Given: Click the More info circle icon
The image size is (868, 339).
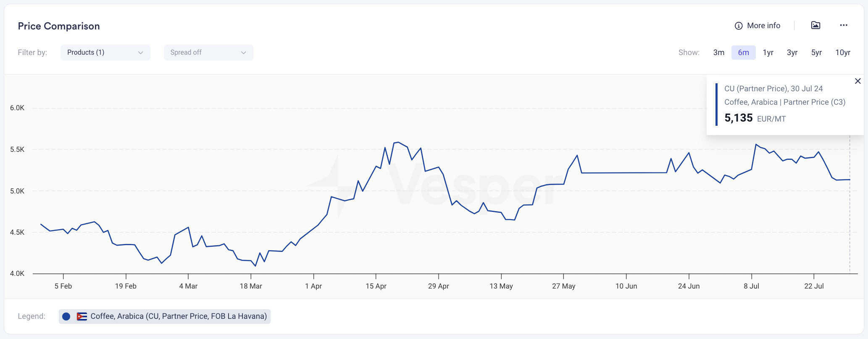Looking at the screenshot, I should tap(738, 26).
